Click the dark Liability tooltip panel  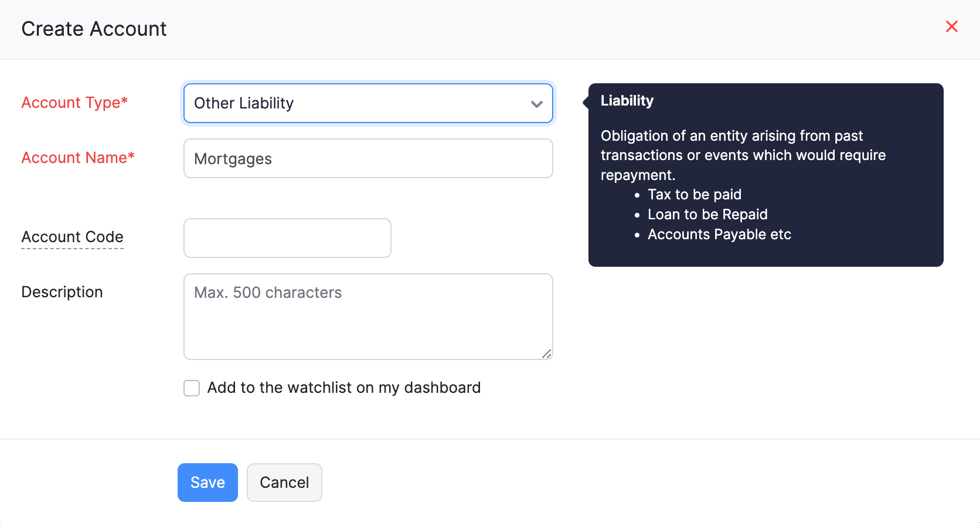click(765, 176)
